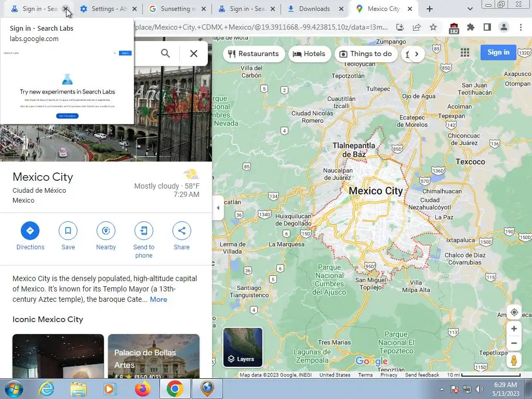Show hidden system tray icons

click(x=442, y=389)
